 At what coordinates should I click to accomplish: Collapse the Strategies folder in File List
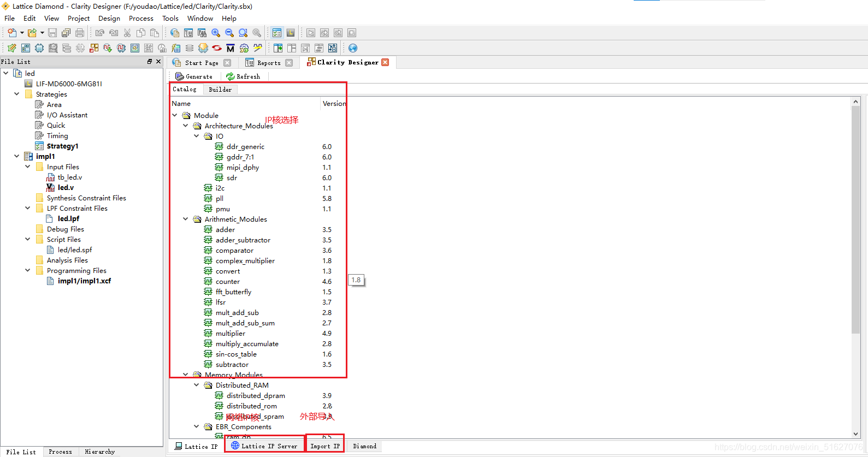pos(17,94)
